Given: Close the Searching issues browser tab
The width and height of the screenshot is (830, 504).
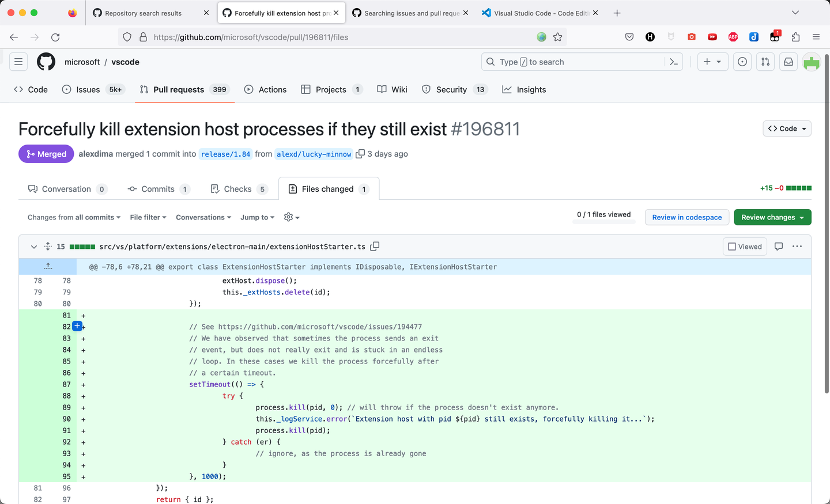Looking at the screenshot, I should [466, 13].
